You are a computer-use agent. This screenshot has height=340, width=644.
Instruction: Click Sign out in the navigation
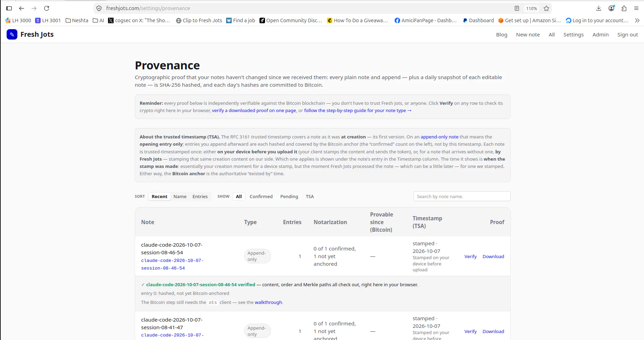[627, 35]
